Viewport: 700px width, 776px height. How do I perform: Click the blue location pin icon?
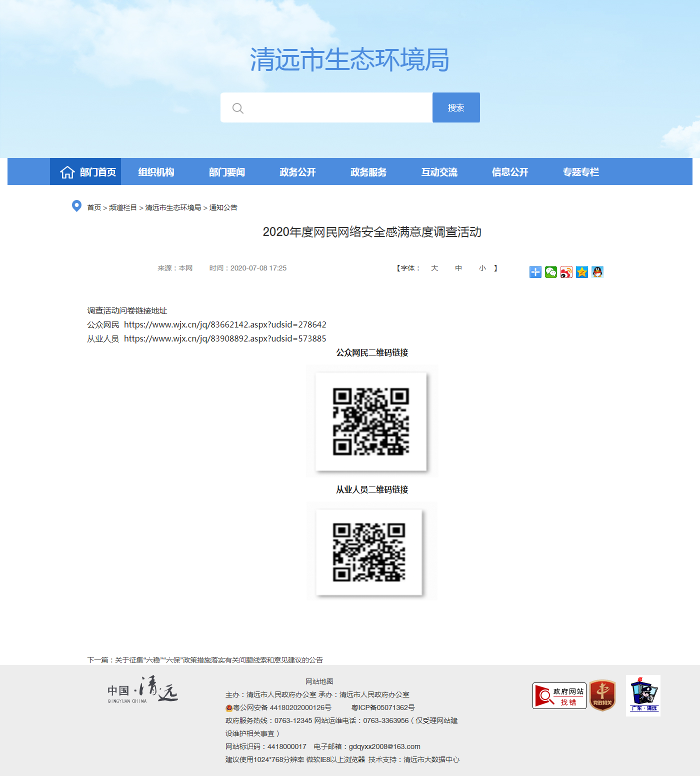76,206
